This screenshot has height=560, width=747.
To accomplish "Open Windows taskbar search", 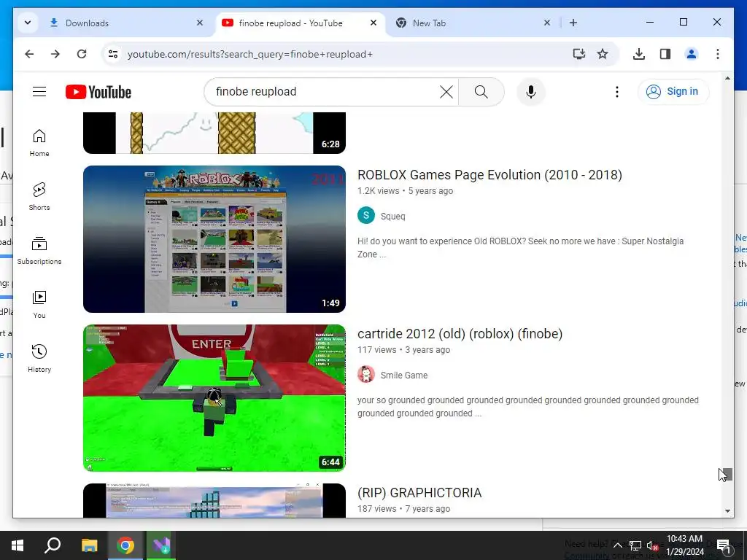I will tap(53, 545).
